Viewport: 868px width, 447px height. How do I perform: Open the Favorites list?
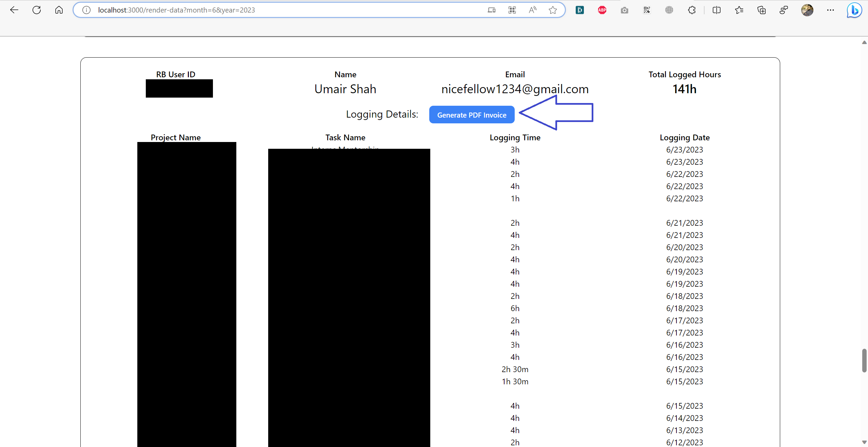click(x=739, y=10)
